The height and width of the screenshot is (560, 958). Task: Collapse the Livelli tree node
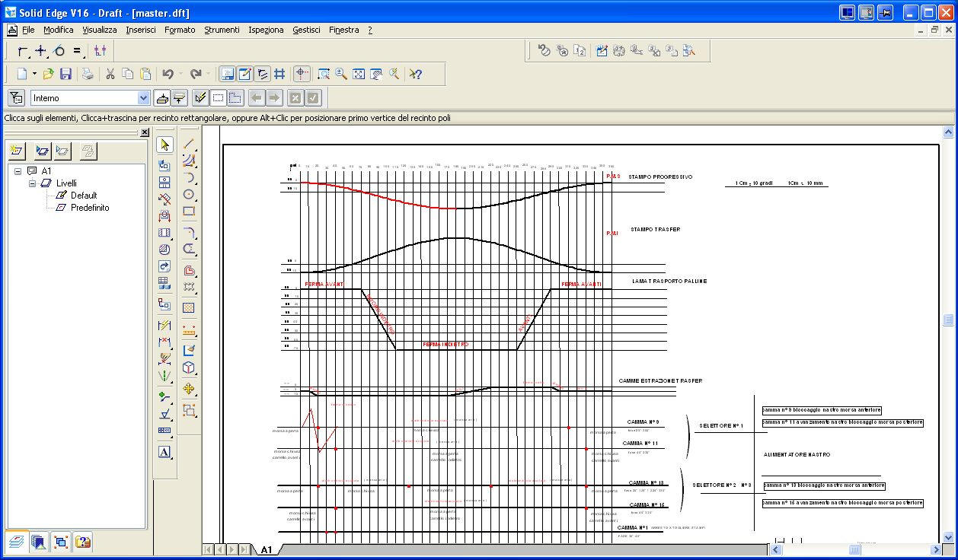point(32,183)
